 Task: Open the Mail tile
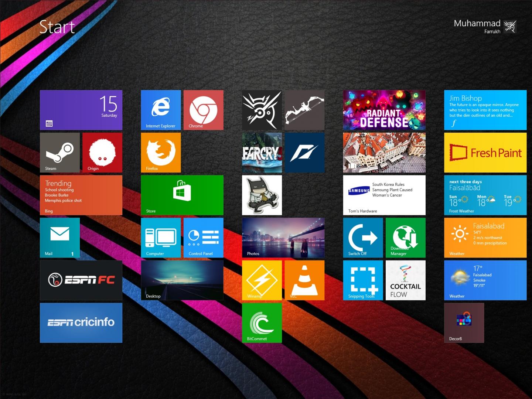[59, 238]
